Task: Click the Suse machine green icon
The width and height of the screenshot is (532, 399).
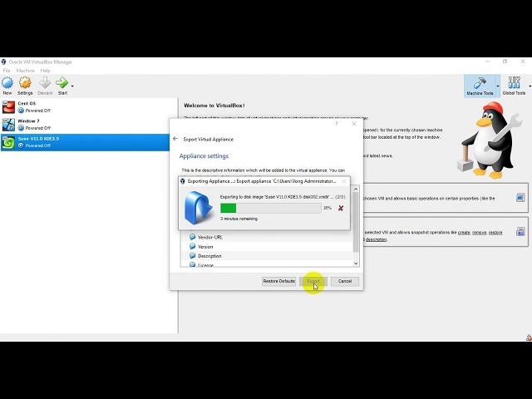Action: [x=8, y=142]
